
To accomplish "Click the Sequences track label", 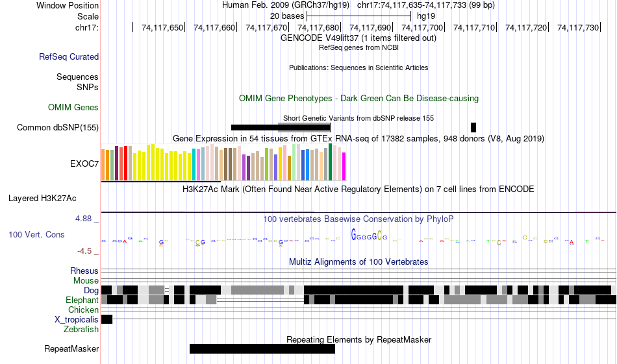I will coord(77,77).
